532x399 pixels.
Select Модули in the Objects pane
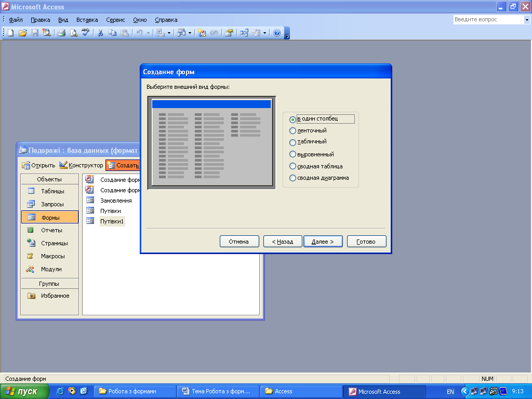pyautogui.click(x=49, y=269)
